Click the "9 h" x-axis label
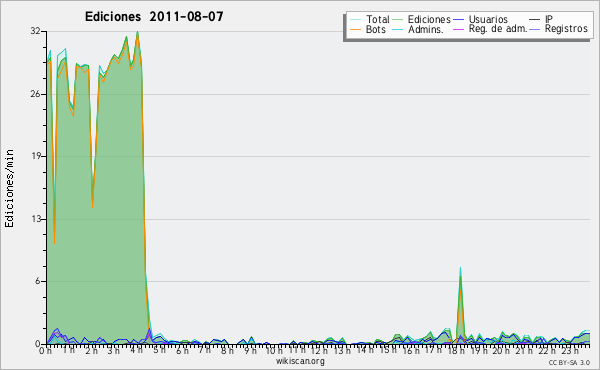 250,351
